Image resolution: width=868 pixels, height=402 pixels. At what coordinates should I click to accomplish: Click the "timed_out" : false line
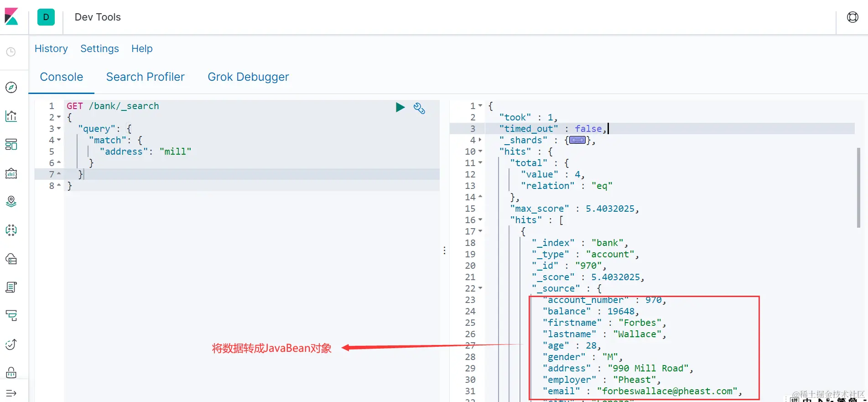(x=553, y=129)
